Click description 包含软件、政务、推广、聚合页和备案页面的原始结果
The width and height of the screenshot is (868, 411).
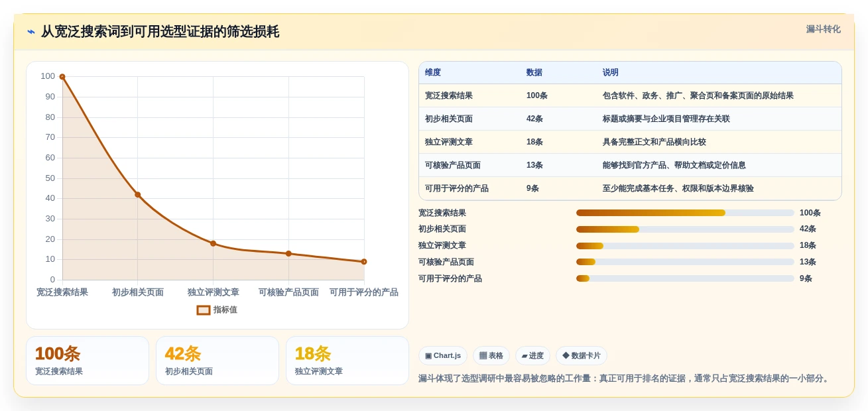[x=698, y=95]
